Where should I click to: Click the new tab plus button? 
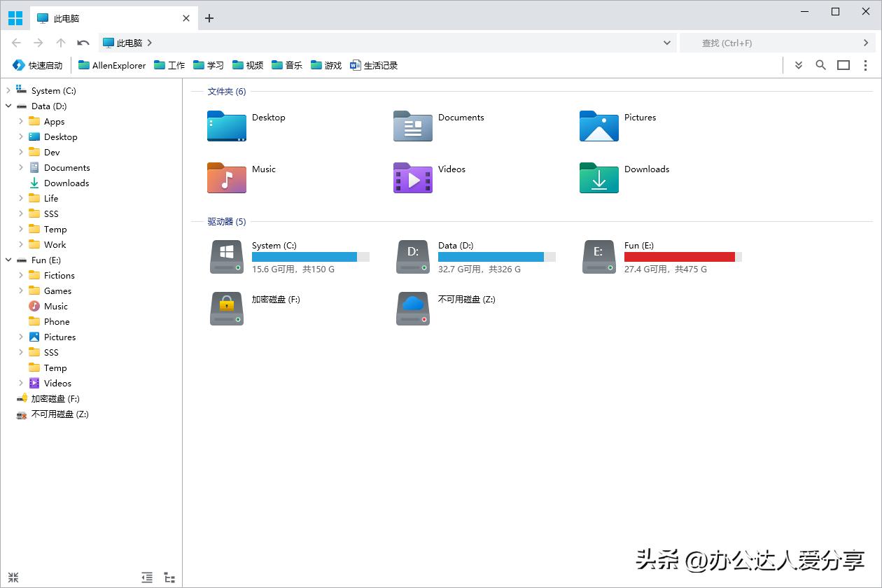[x=209, y=19]
